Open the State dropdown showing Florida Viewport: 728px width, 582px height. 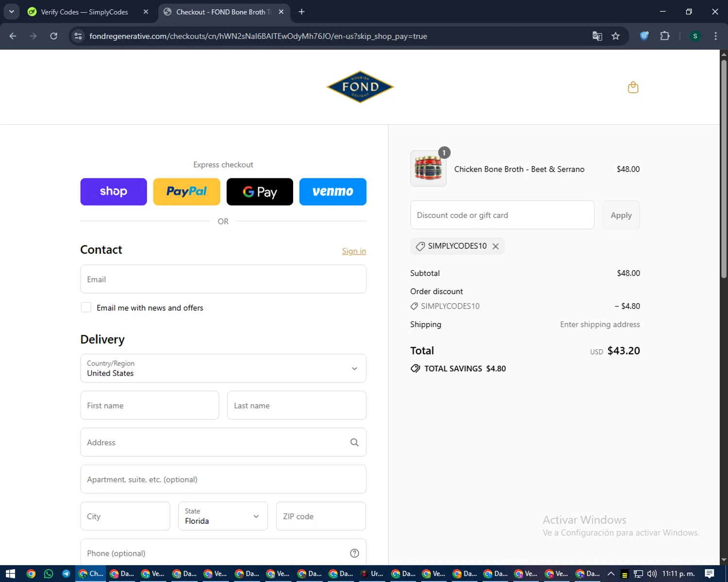coord(223,516)
